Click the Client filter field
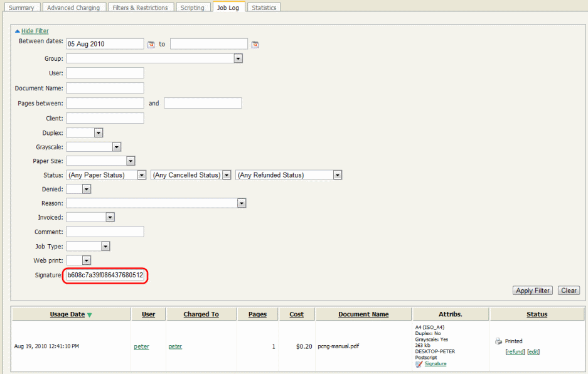 click(x=105, y=118)
